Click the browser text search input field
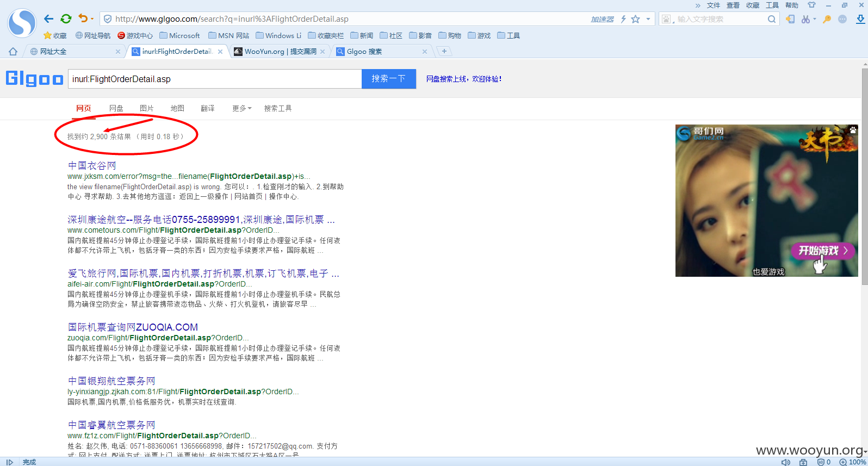This screenshot has width=868, height=466. click(721, 19)
